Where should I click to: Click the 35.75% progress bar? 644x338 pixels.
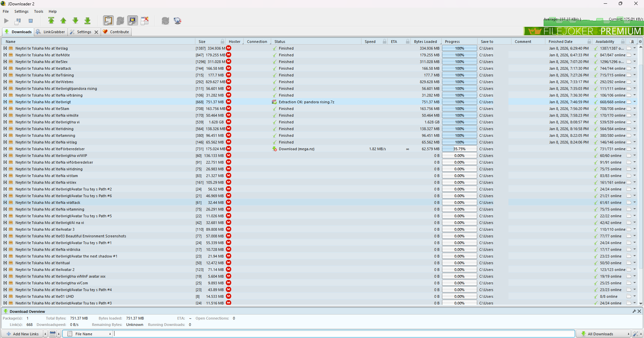click(x=459, y=149)
